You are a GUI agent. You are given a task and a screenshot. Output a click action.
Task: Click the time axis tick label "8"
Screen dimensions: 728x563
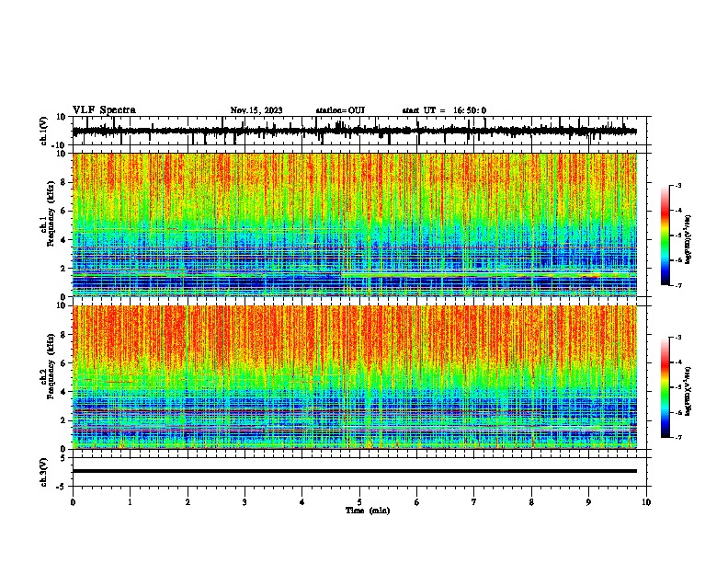531,502
